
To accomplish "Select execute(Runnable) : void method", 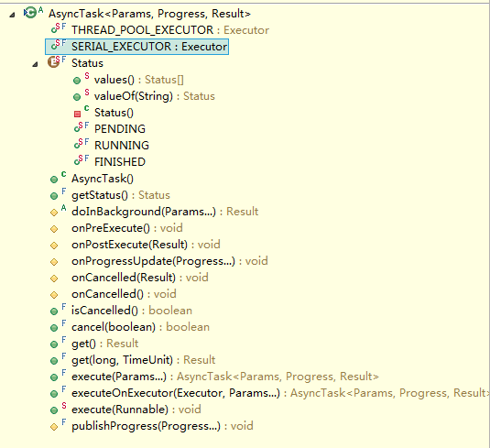I will [x=136, y=410].
